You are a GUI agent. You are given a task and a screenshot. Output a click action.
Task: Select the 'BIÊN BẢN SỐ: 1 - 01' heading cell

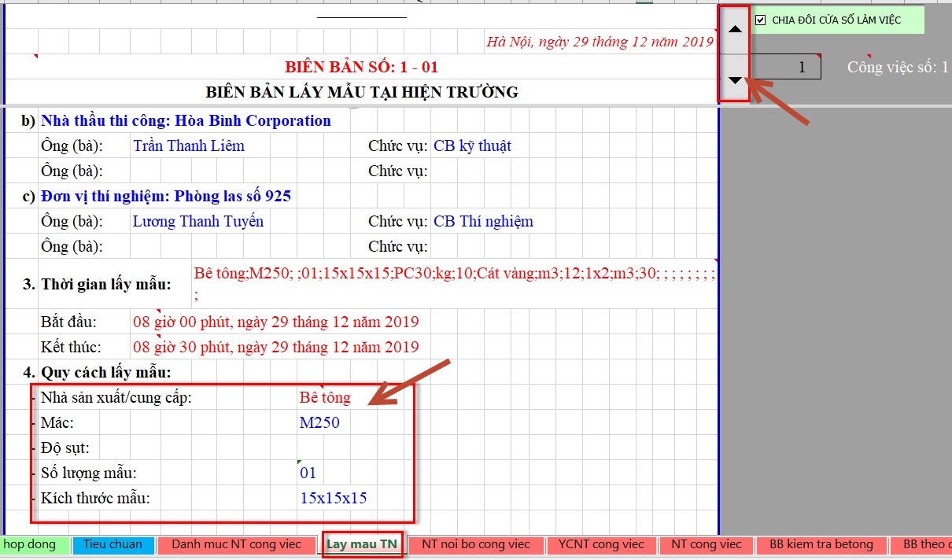(x=361, y=68)
